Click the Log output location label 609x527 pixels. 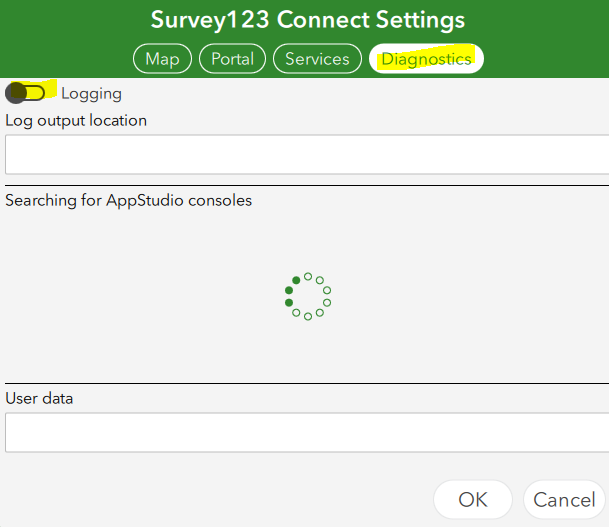[76, 120]
